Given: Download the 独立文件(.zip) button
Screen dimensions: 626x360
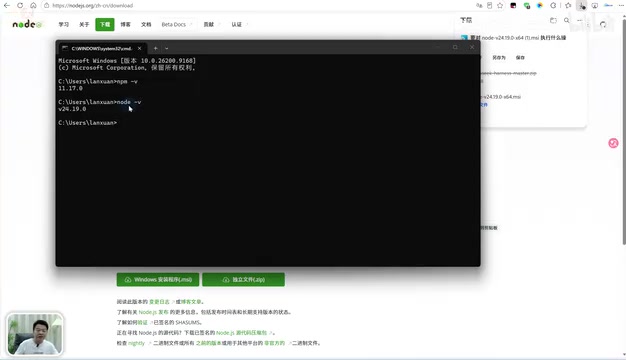Looking at the screenshot, I should (x=244, y=279).
